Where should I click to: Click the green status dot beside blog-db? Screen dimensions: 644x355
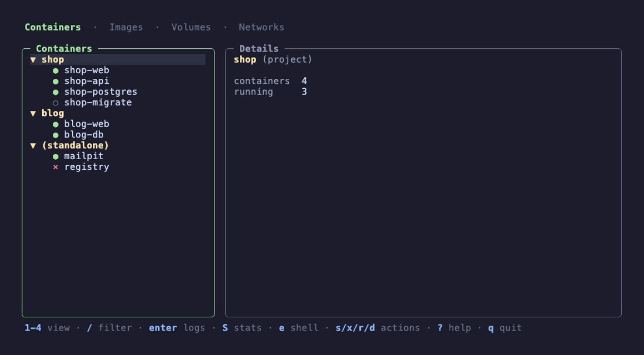pyautogui.click(x=56, y=135)
